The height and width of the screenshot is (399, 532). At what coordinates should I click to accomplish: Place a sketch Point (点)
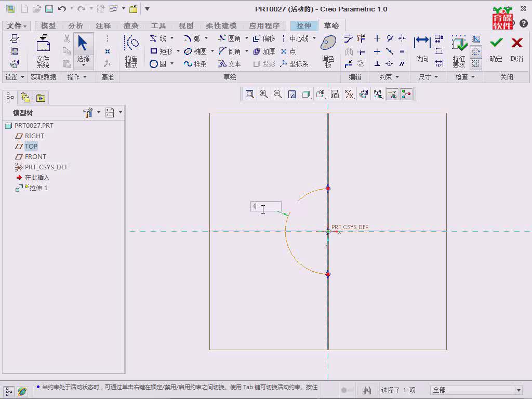point(288,51)
